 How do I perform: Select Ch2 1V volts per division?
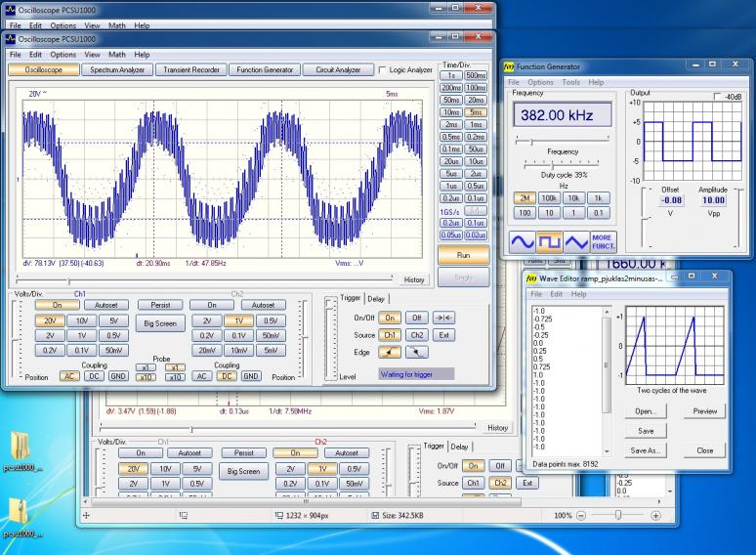click(238, 321)
